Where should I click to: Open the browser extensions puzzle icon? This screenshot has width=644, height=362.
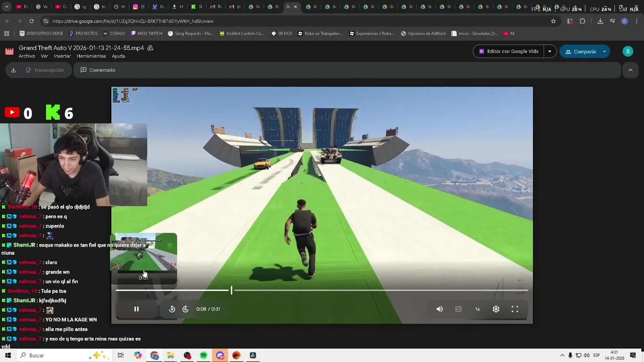click(x=582, y=21)
